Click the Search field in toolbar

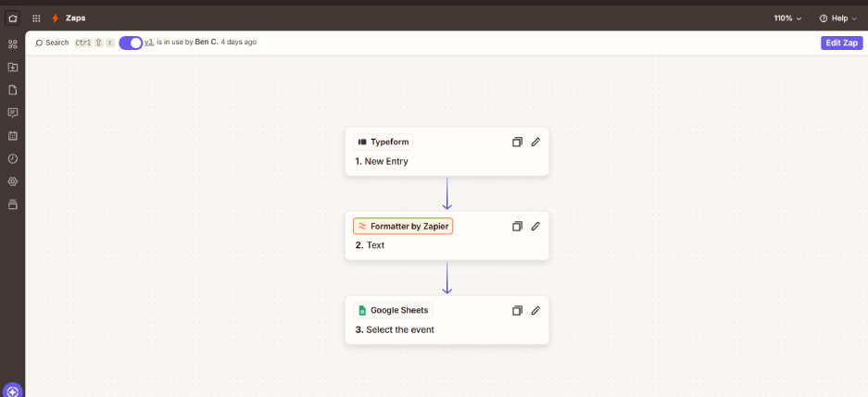click(x=52, y=43)
